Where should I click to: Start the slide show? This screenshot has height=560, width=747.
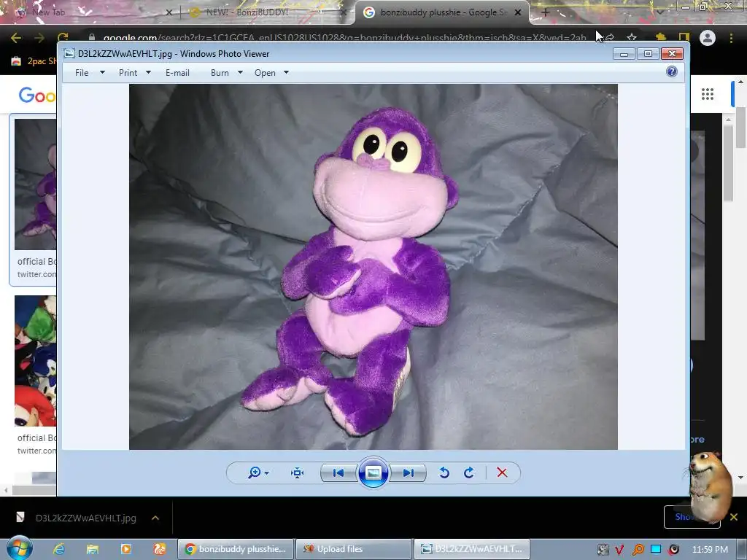coord(373,472)
